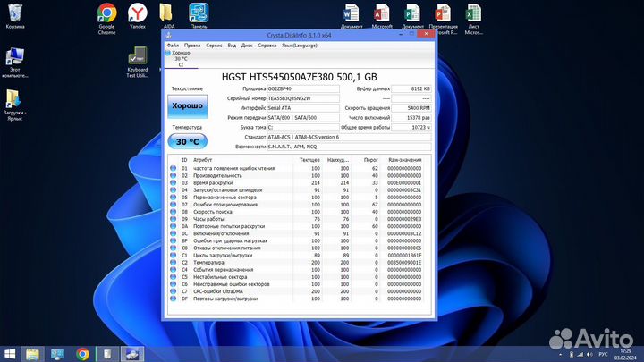Open the volume icon in system tray
Screen dimensions: 644x362
pyautogui.click(x=589, y=354)
